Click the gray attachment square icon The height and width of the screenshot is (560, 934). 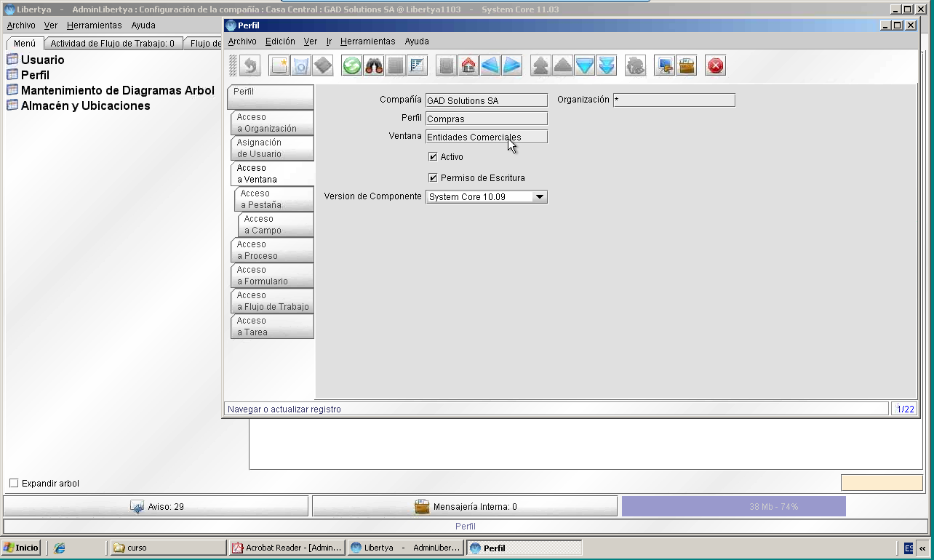coord(396,65)
